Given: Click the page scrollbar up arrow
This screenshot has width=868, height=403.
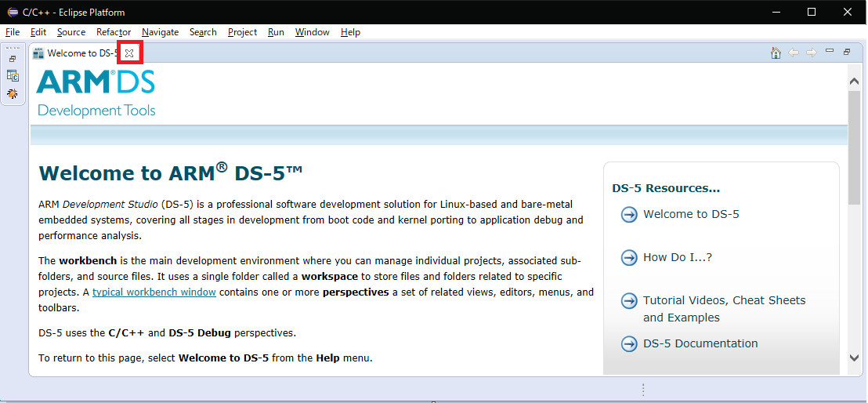Looking at the screenshot, I should [854, 81].
